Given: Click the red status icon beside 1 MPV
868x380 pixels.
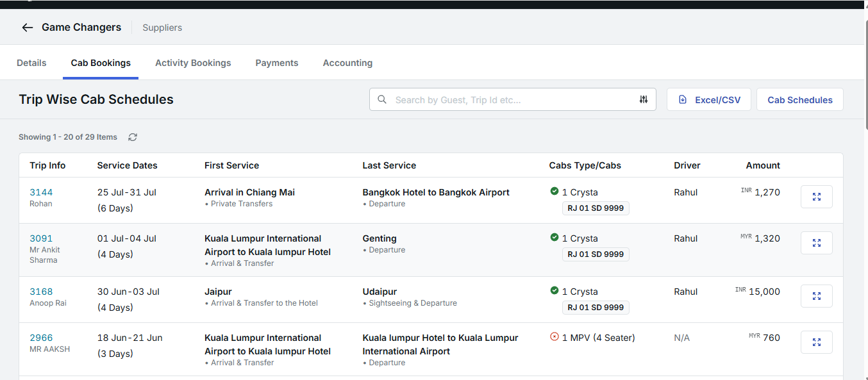Looking at the screenshot, I should click(x=554, y=337).
